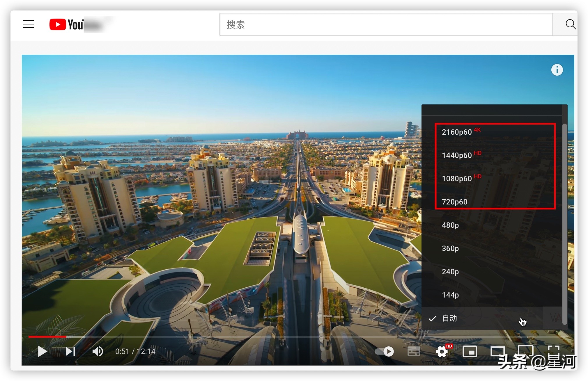Mute the video volume
Screen dimensions: 588x381
[x=98, y=351]
